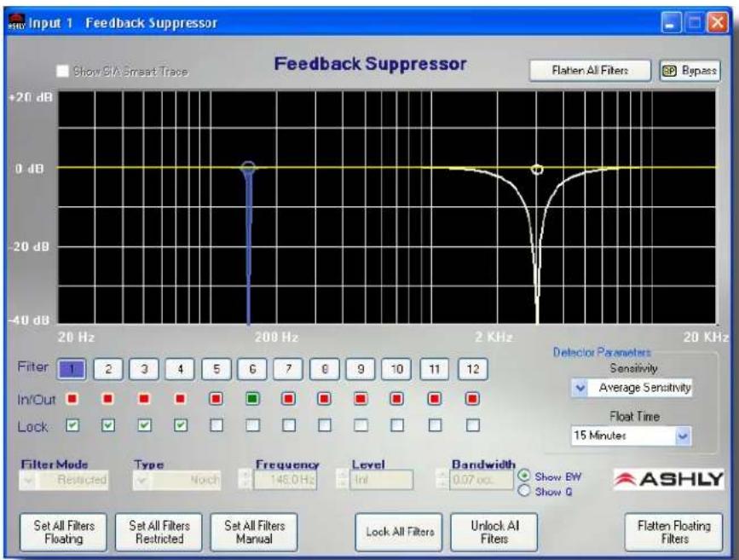The width and height of the screenshot is (739, 560).
Task: Check Lock checkbox for filter 7
Action: click(288, 425)
